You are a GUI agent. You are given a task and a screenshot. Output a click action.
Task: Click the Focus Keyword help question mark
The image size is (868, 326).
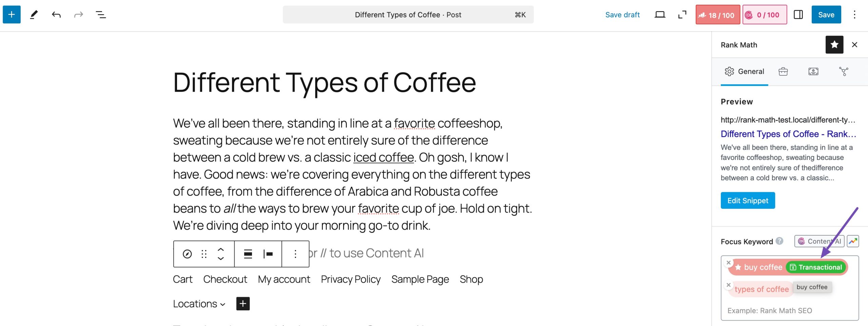click(780, 241)
